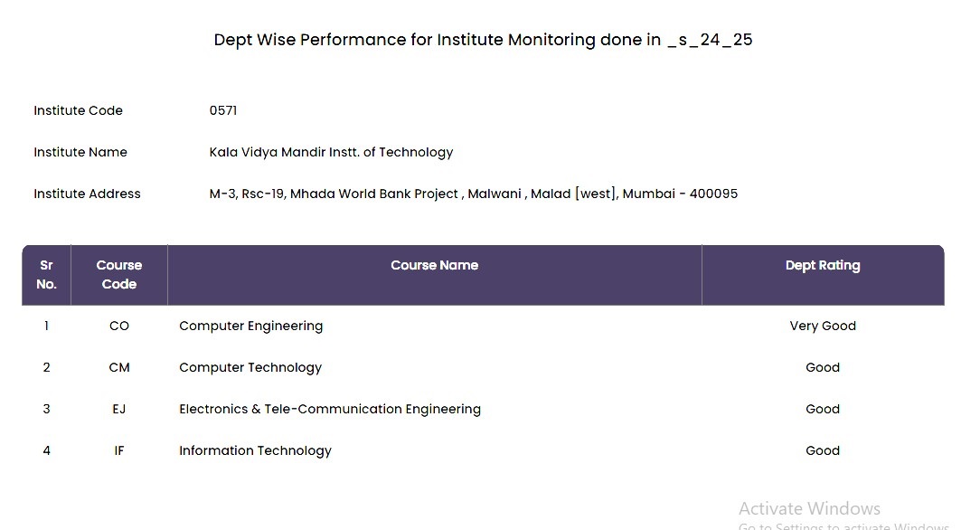Viewport: 980px width, 530px height.
Task: Click the Institute Code label
Action: [x=78, y=110]
